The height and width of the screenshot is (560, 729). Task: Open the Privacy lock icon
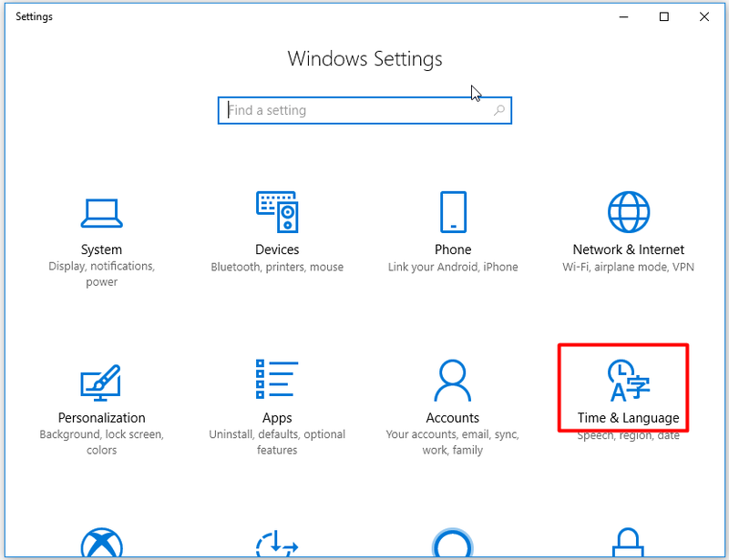coord(628,543)
